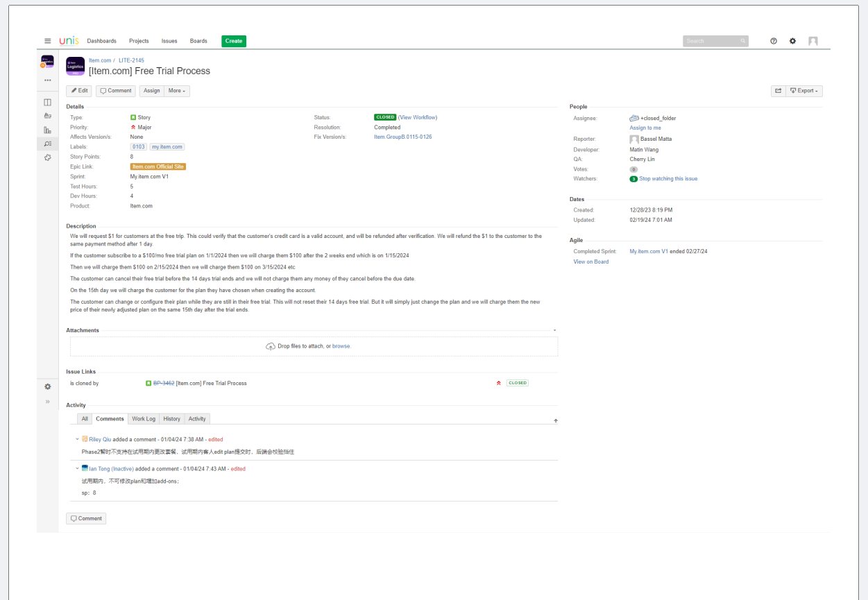This screenshot has width=868, height=600.
Task: Expand the left sidebar with double chevron
Action: (47, 402)
